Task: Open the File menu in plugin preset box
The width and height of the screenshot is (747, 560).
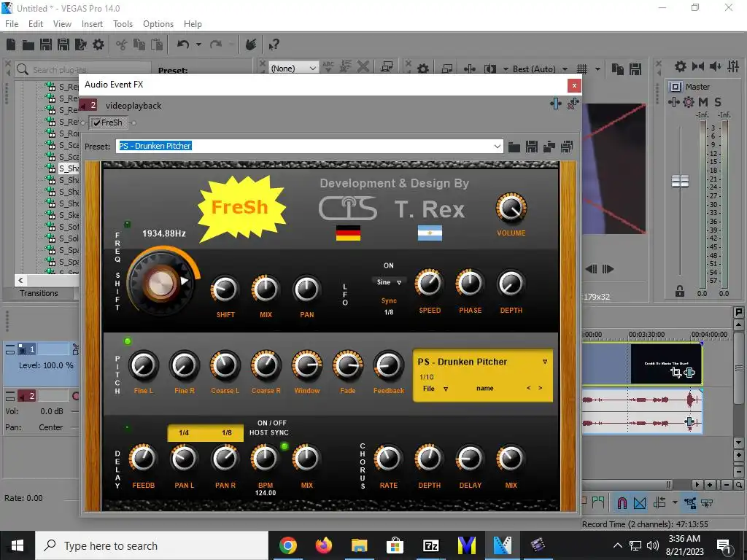Action: (435, 389)
